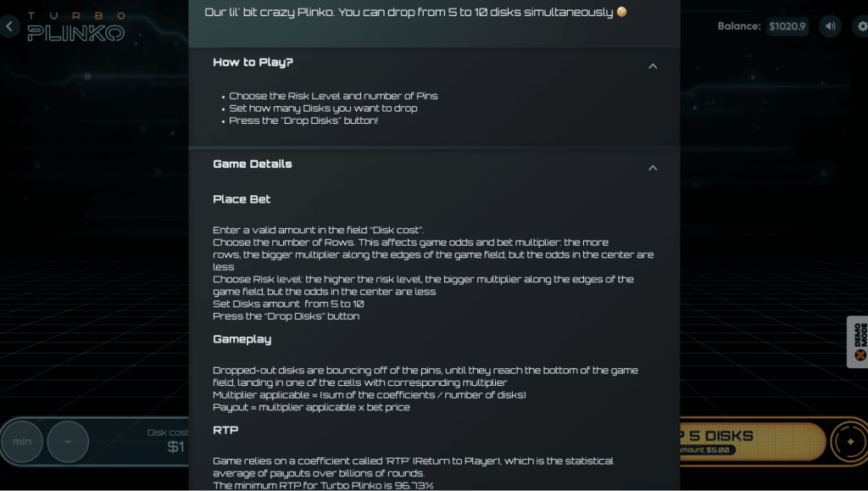Set disk cost to min
The height and width of the screenshot is (491, 868).
pos(22,442)
